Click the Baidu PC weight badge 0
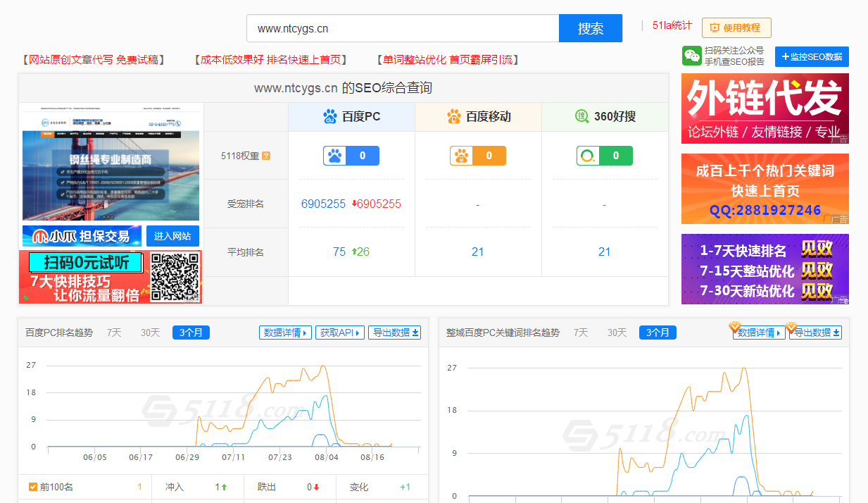Viewport: 868px width, 503px height. [351, 156]
